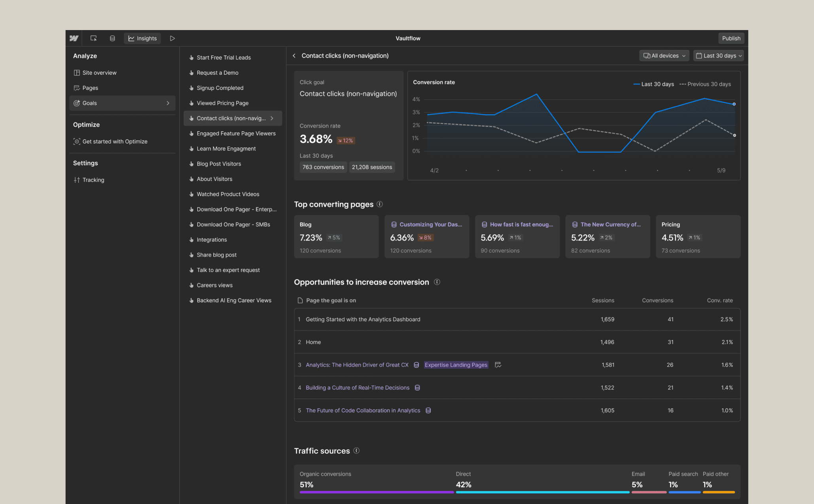Click CMS icon beside The Future of Code row
Viewport: 814px width, 504px height.
428,411
